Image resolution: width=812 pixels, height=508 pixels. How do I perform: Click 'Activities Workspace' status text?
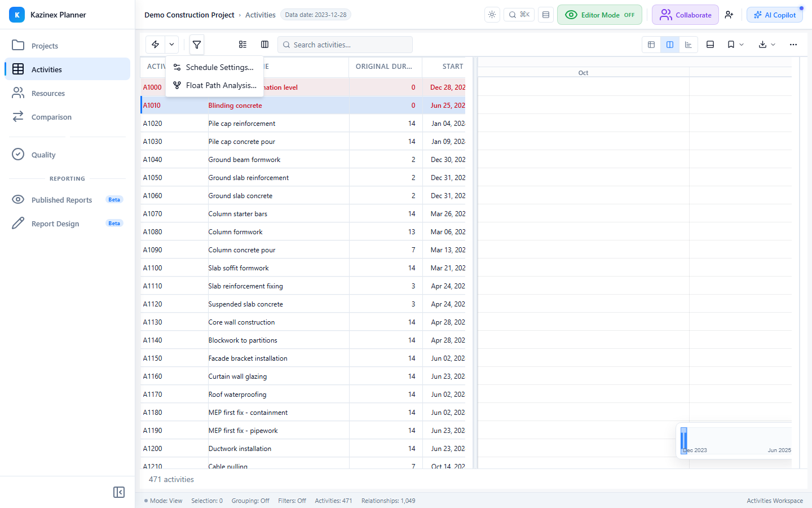[775, 501]
